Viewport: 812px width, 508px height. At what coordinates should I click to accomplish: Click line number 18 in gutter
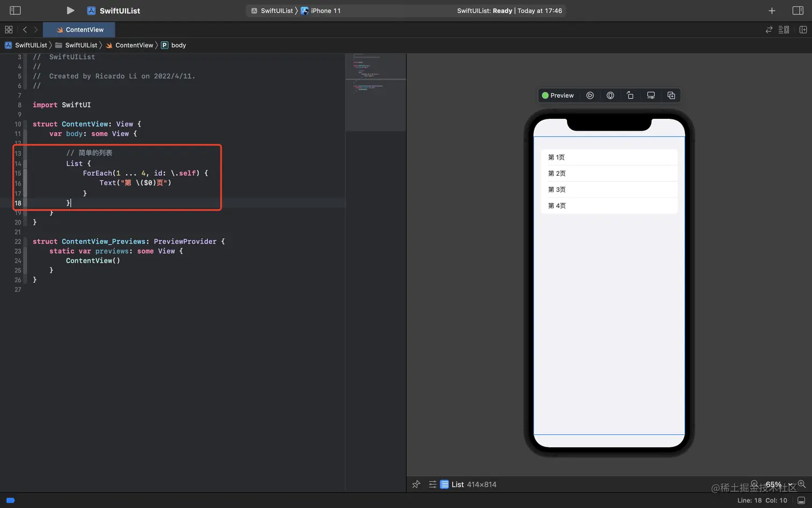[18, 203]
